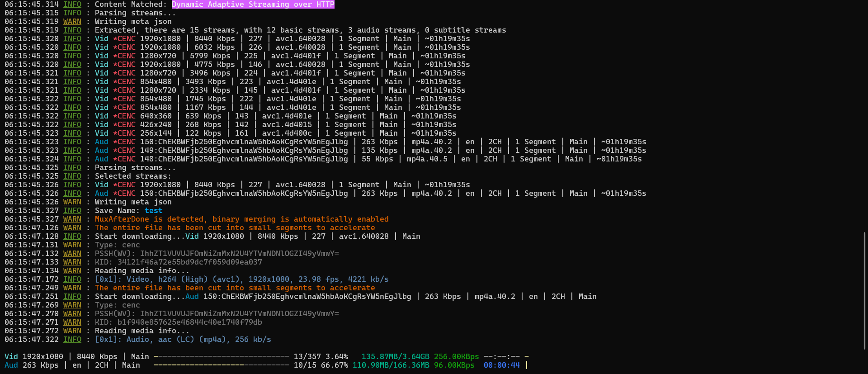
Task: Click the '4221 kb/s' video bitrate text
Action: point(368,279)
